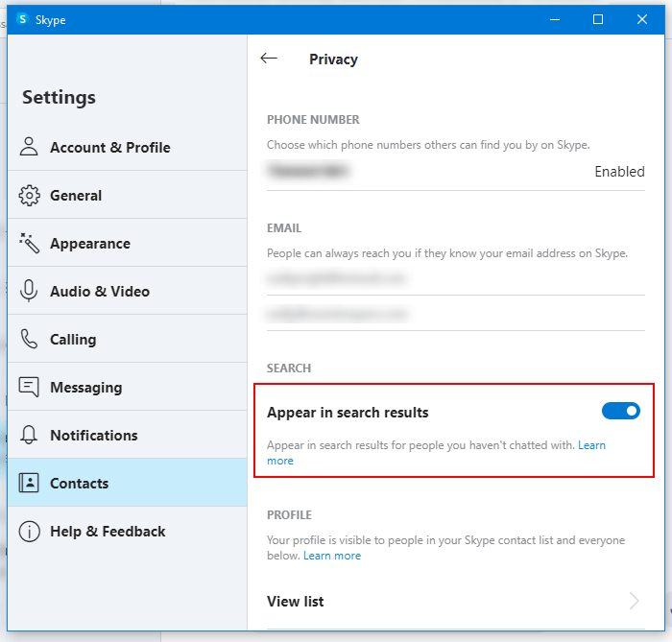Screen dimensions: 672x642
Task: Open Learn more link under search results
Action: click(591, 445)
